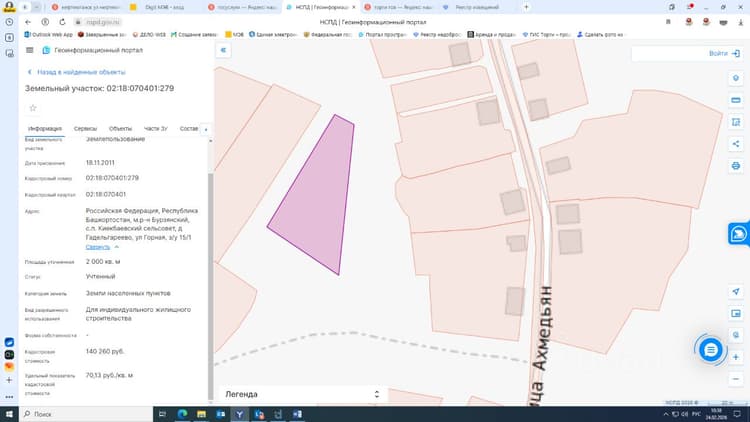Image resolution: width=750 pixels, height=422 pixels.
Task: Click the print icon on the map toolbar
Action: [736, 166]
